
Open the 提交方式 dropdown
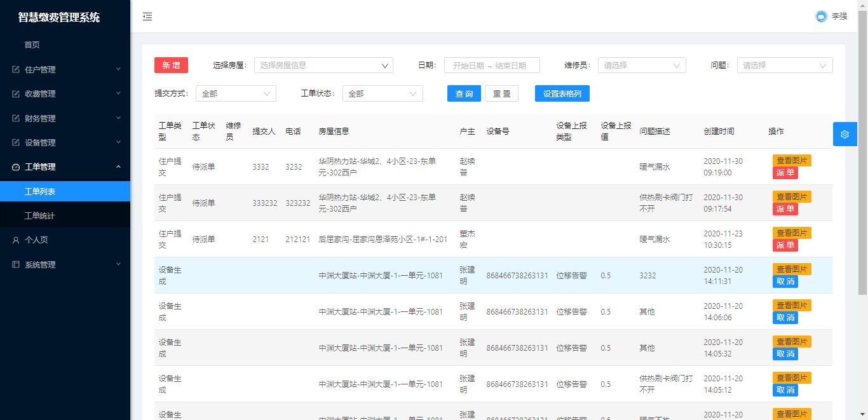pyautogui.click(x=235, y=94)
